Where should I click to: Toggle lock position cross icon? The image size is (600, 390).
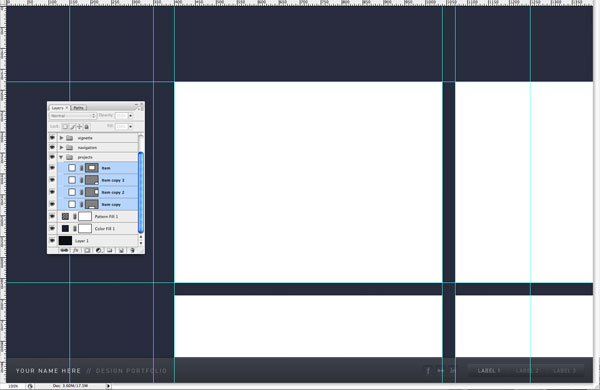[80, 126]
